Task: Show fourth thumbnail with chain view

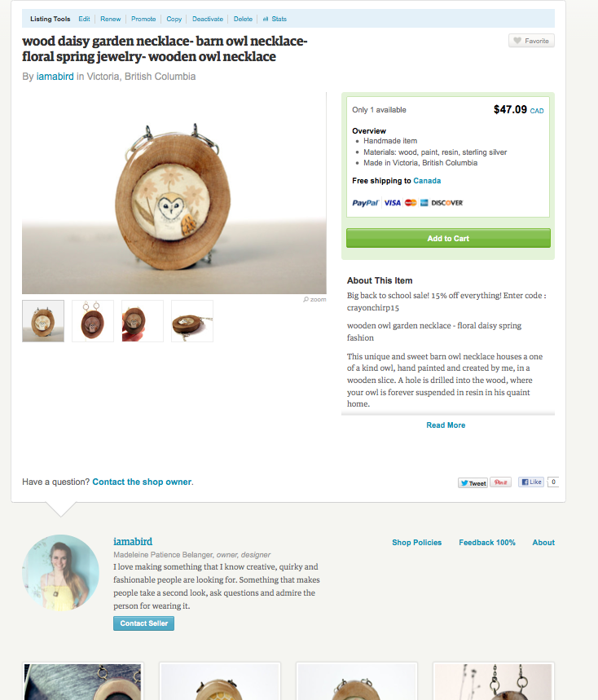Action: pos(192,321)
